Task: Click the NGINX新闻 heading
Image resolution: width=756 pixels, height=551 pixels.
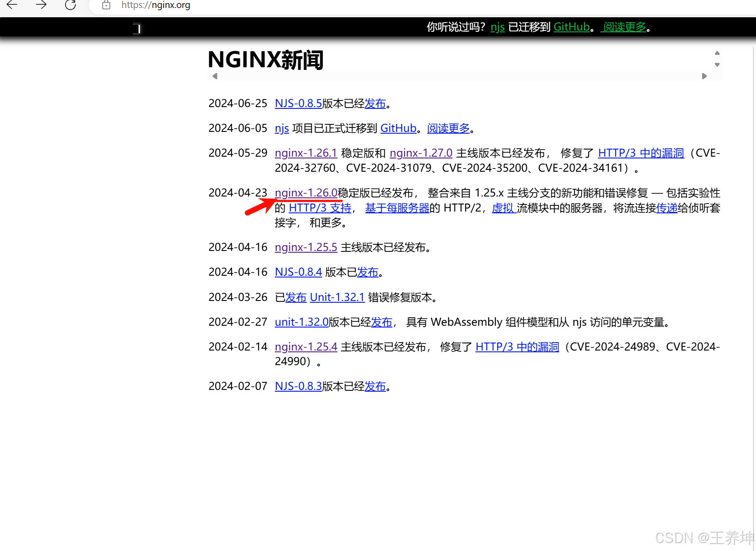Action: click(x=266, y=60)
